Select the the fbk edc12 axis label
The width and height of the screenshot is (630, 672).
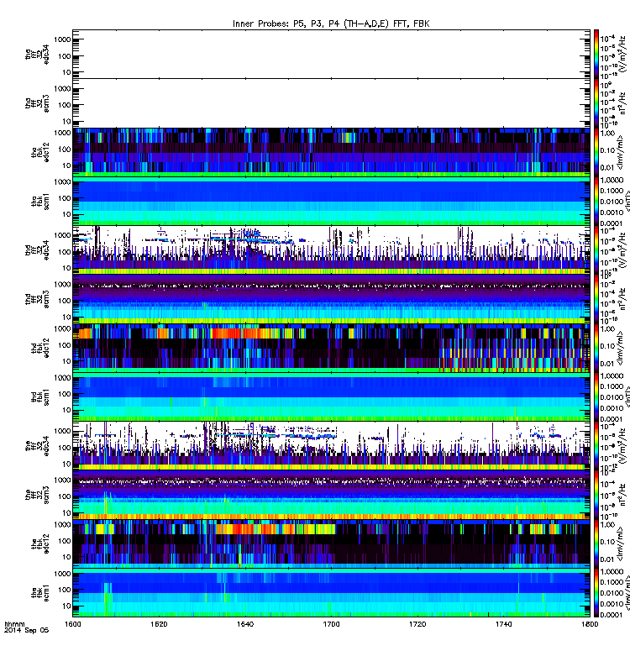(x=40, y=544)
